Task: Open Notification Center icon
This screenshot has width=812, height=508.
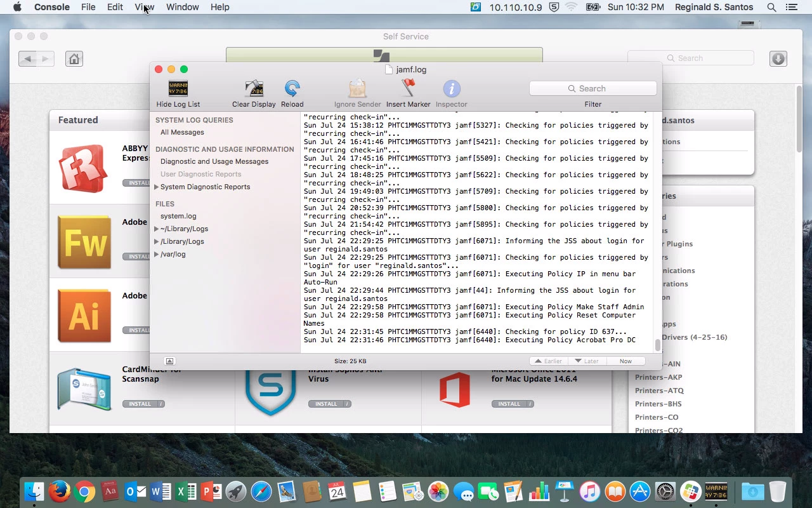Action: [791, 7]
